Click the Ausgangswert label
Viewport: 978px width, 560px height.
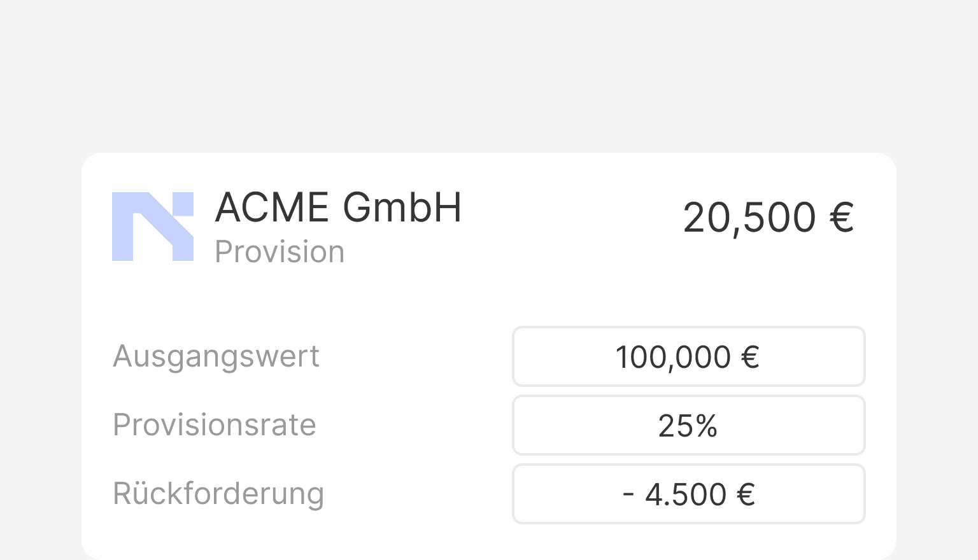(216, 356)
